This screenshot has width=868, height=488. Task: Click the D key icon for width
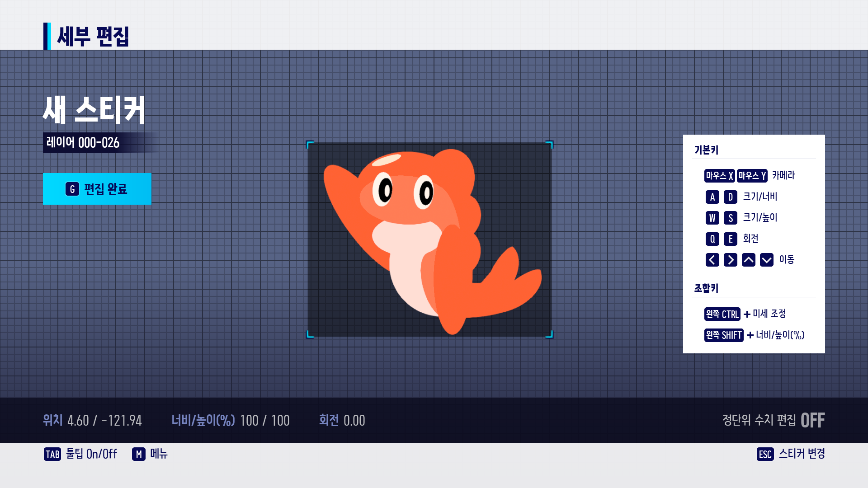[730, 197]
